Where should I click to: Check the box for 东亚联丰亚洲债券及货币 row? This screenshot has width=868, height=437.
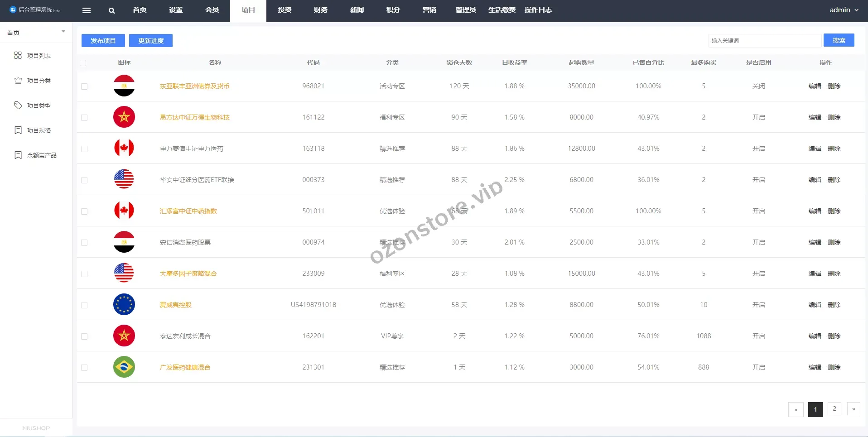coord(84,86)
